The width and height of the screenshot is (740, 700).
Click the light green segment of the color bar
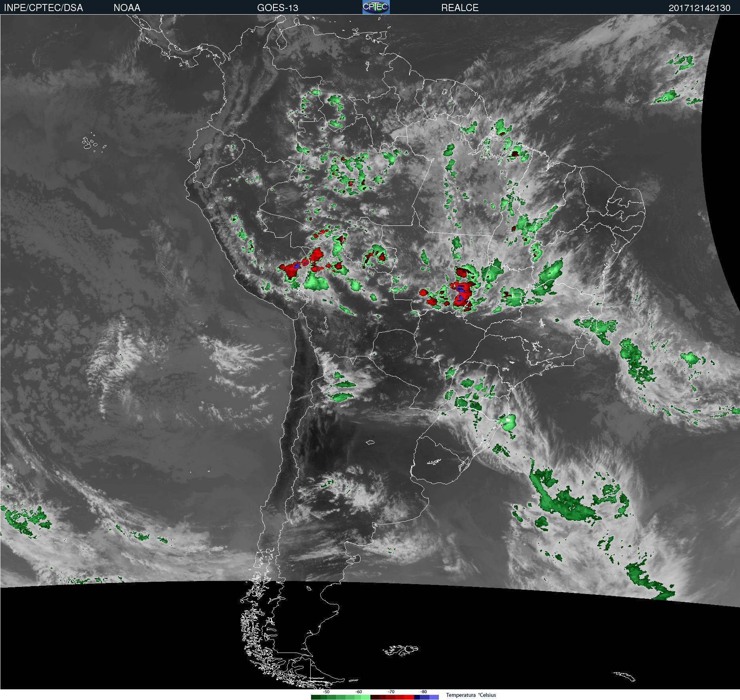(x=366, y=697)
